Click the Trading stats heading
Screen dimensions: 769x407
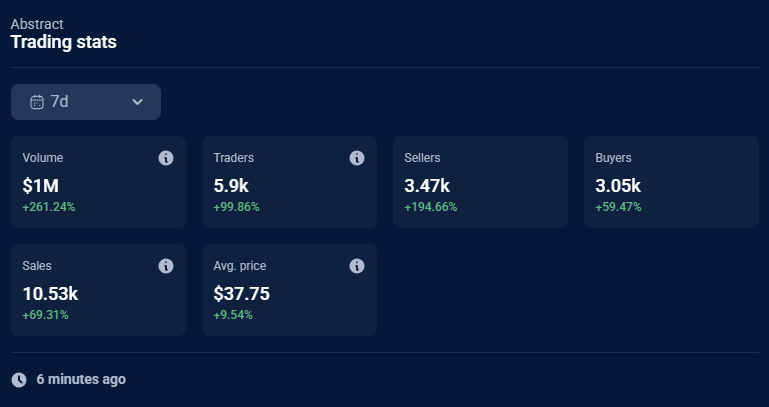pyautogui.click(x=63, y=42)
